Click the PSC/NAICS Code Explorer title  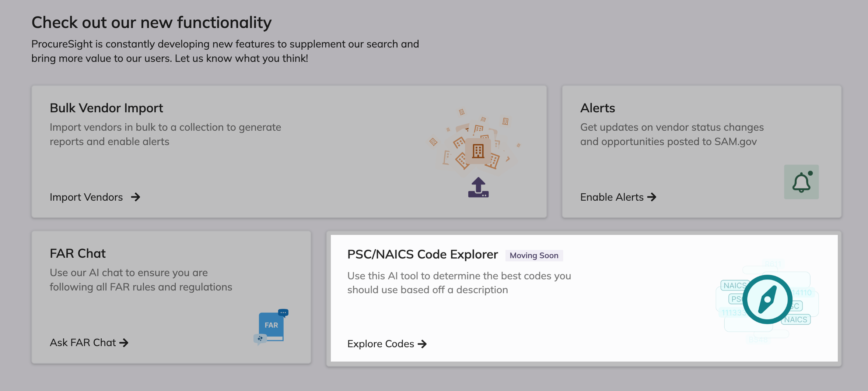pyautogui.click(x=423, y=254)
